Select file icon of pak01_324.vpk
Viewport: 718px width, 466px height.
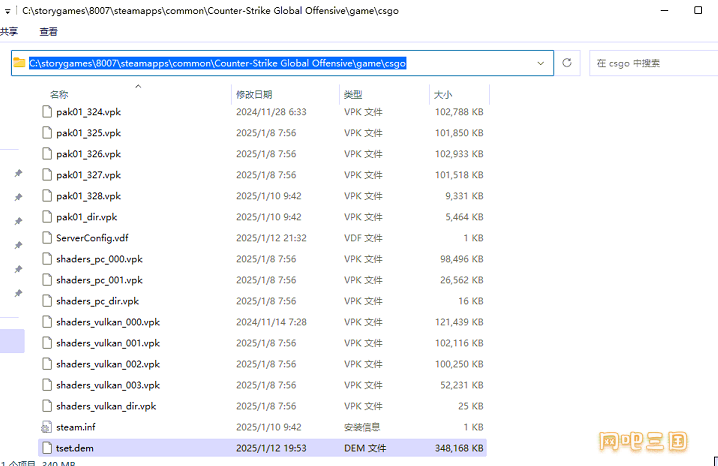(x=47, y=112)
